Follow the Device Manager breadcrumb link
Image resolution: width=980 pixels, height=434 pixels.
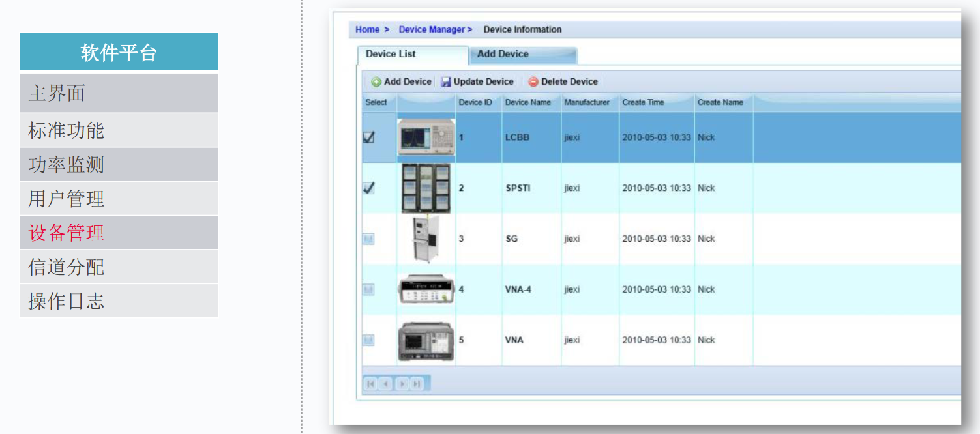[432, 29]
